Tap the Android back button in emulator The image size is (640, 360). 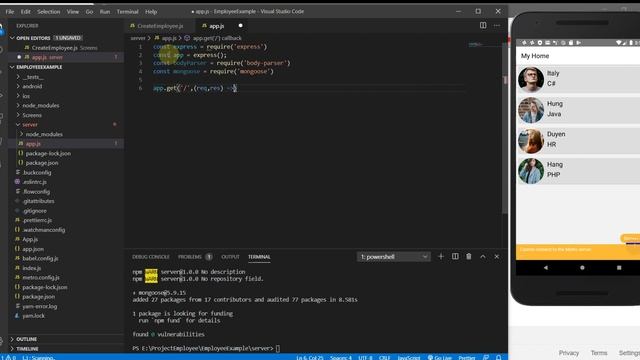click(x=546, y=268)
